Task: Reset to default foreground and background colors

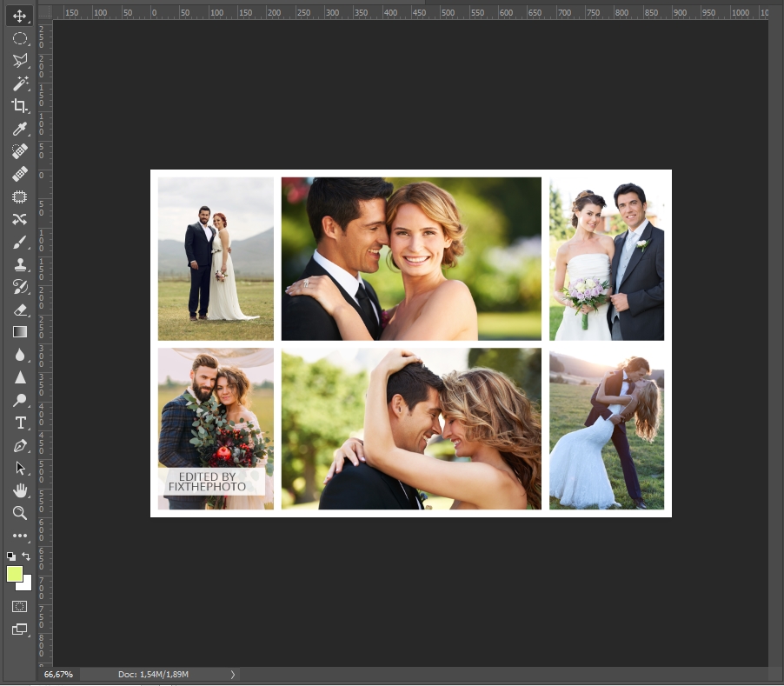Action: (x=11, y=556)
